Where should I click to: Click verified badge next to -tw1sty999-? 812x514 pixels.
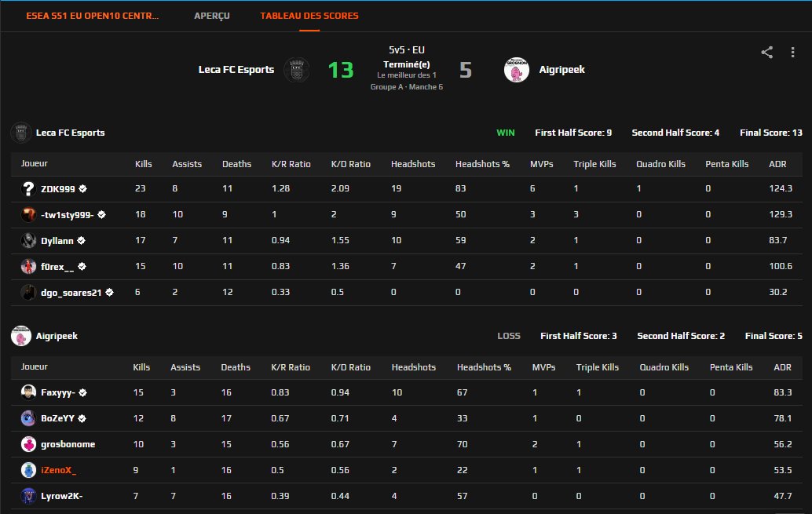[x=101, y=214]
